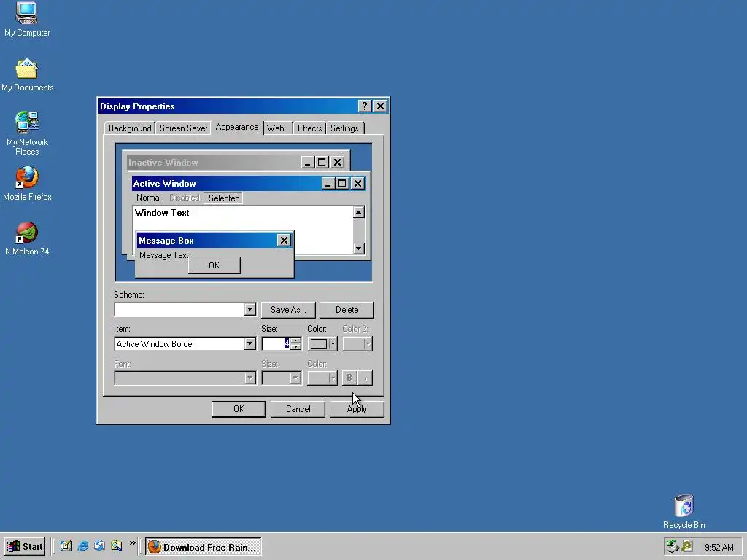Switch to the Background tab

(130, 128)
